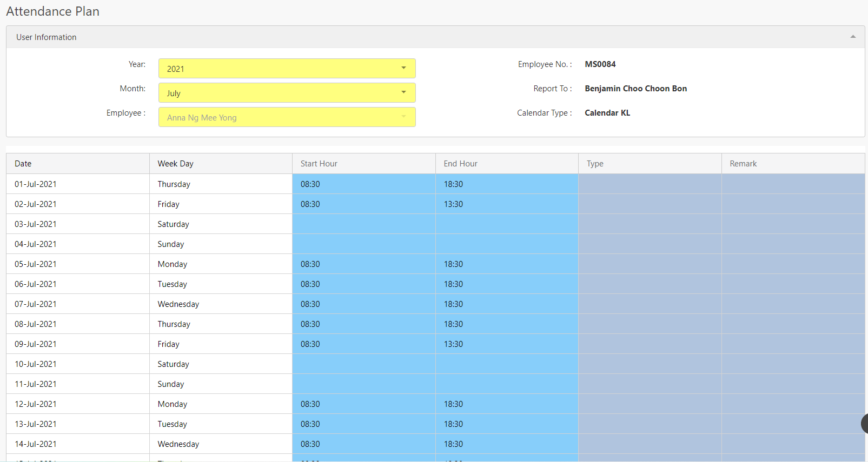Select the 06-Jul-2021 date cell

click(78, 284)
